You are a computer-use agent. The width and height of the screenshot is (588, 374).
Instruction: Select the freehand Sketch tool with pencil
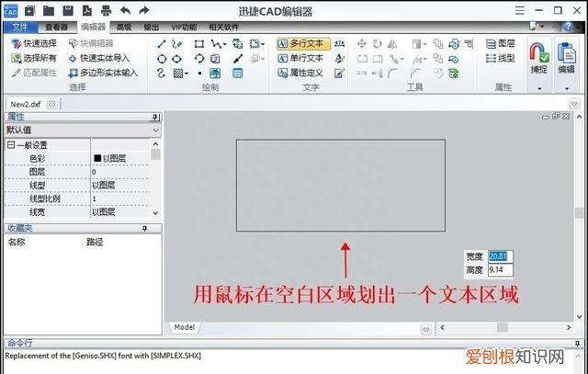[x=176, y=44]
